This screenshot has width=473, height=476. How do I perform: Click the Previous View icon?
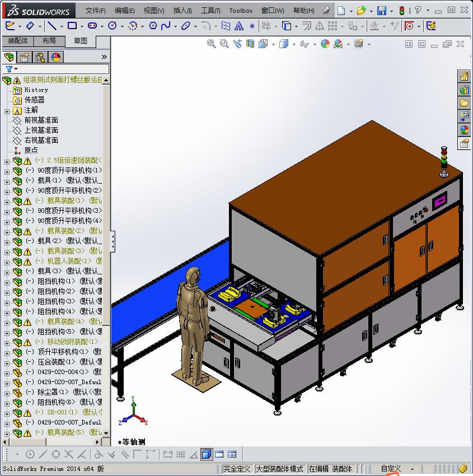[237, 44]
